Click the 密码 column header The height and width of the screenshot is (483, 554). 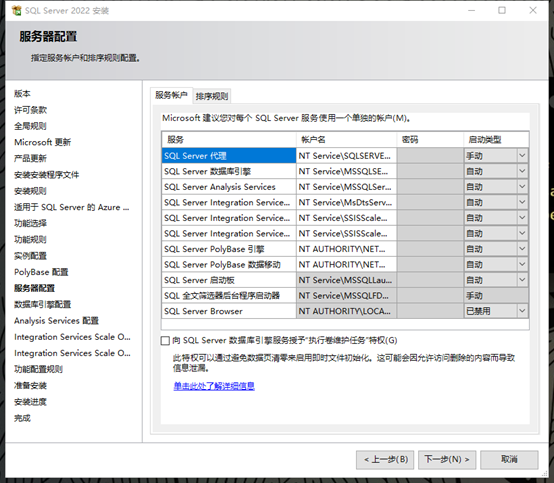coord(430,140)
